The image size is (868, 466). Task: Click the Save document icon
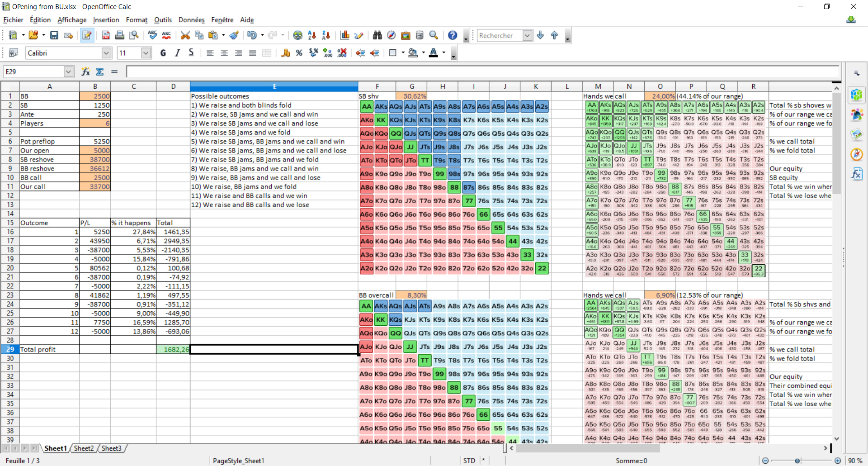tap(54, 35)
